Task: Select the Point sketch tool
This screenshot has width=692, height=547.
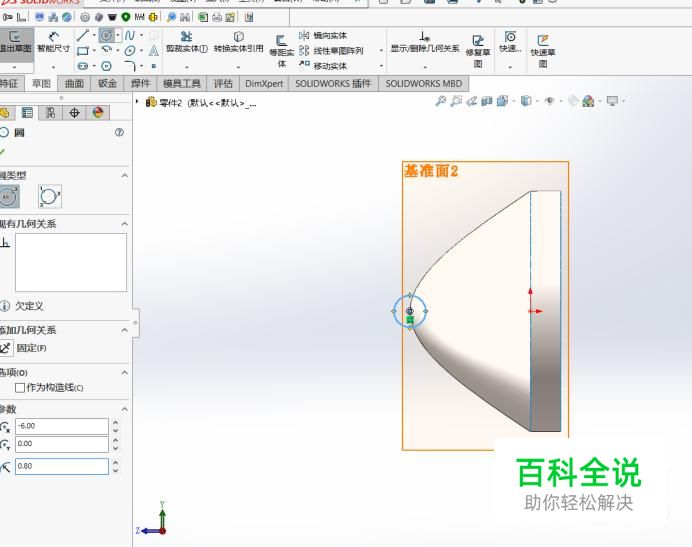Action: pos(153,66)
